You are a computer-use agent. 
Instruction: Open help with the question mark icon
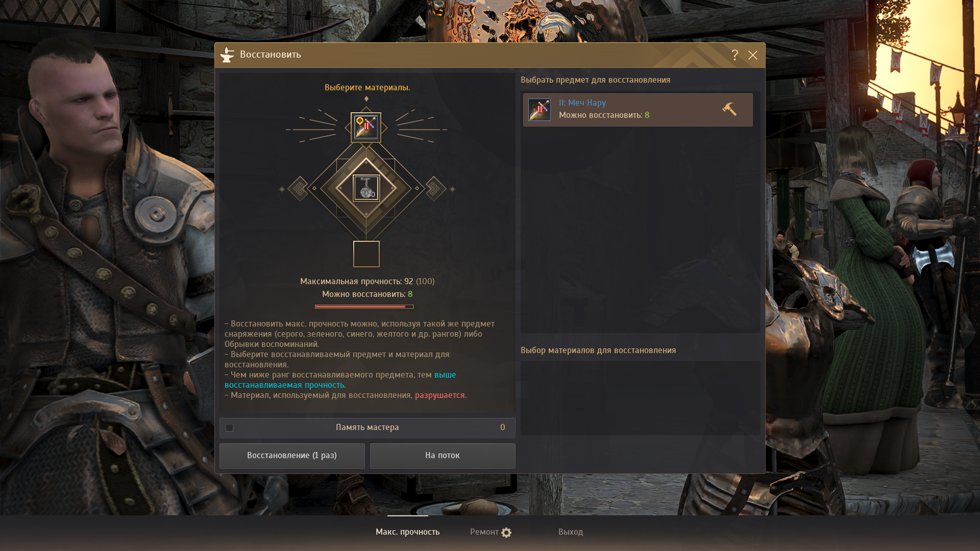(x=734, y=55)
